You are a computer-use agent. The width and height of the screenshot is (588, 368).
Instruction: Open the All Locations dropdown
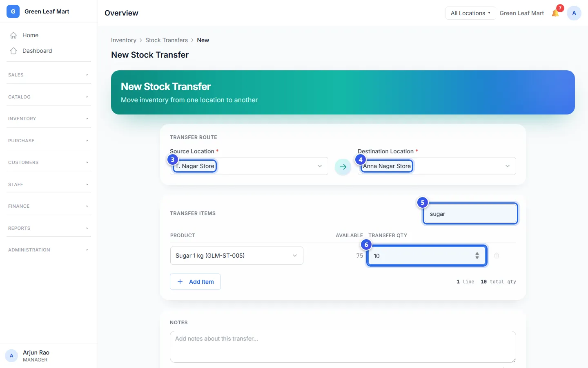point(470,13)
